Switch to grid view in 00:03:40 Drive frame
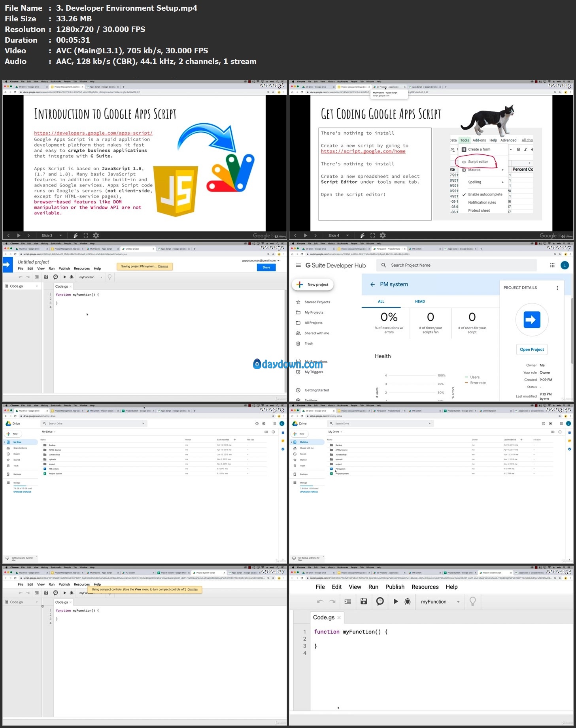 (x=553, y=432)
